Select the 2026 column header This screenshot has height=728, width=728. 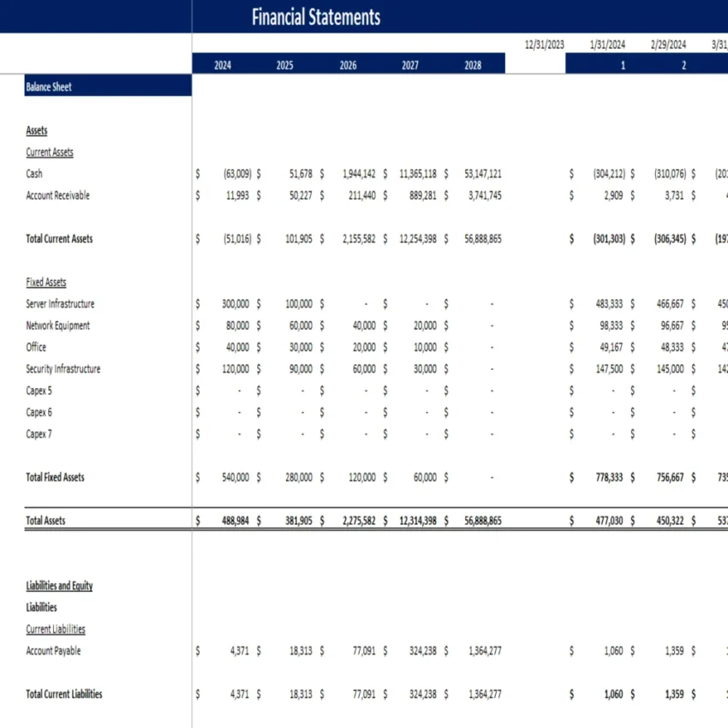347,63
